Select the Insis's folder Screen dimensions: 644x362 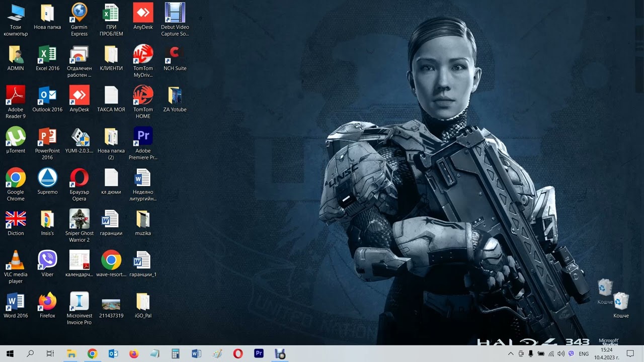point(47,223)
